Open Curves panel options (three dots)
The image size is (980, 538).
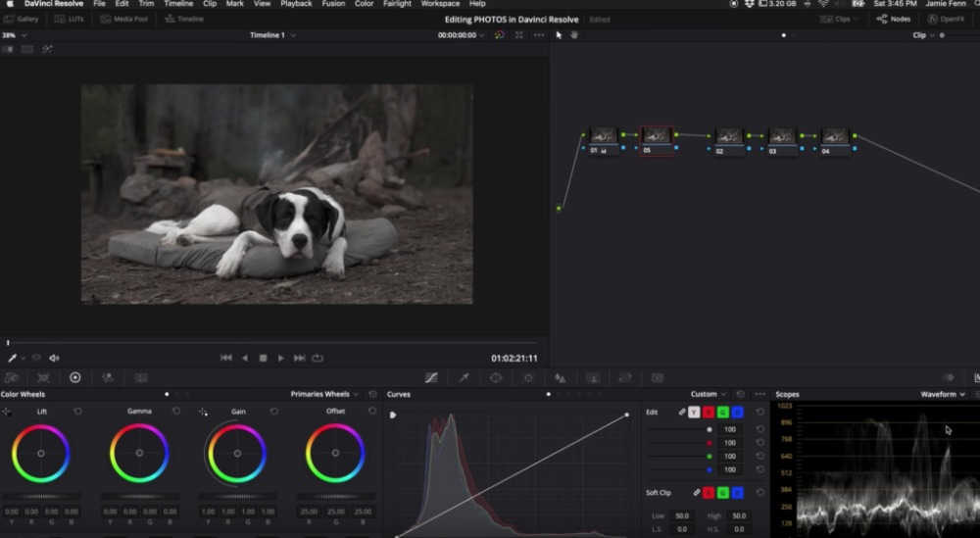coord(760,394)
